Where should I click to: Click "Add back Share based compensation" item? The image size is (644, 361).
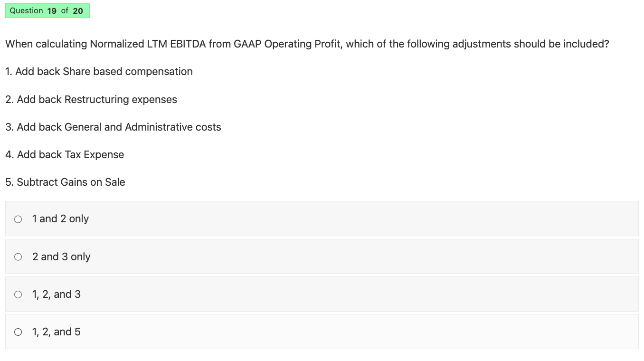(99, 71)
